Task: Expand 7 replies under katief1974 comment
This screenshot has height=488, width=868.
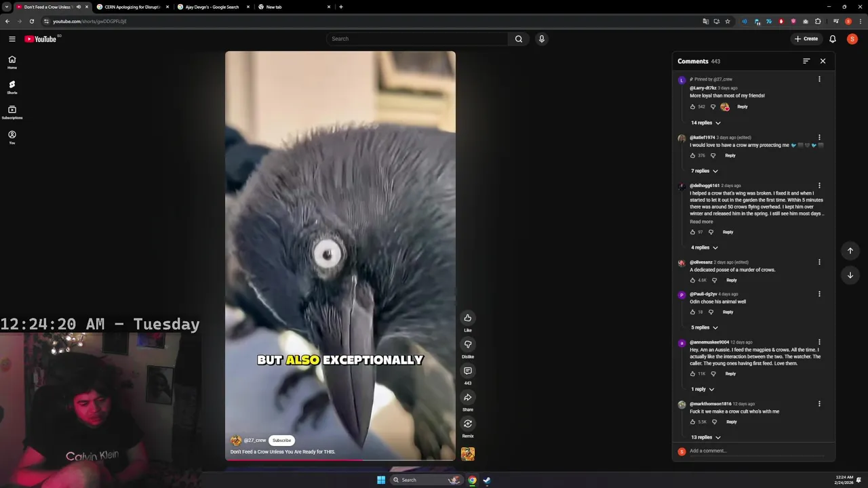Action: (x=704, y=171)
